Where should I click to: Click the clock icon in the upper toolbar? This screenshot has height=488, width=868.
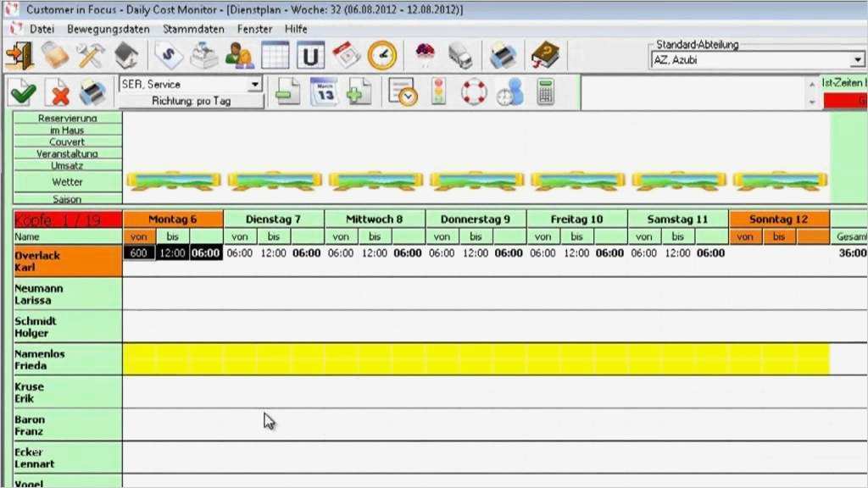coord(381,54)
